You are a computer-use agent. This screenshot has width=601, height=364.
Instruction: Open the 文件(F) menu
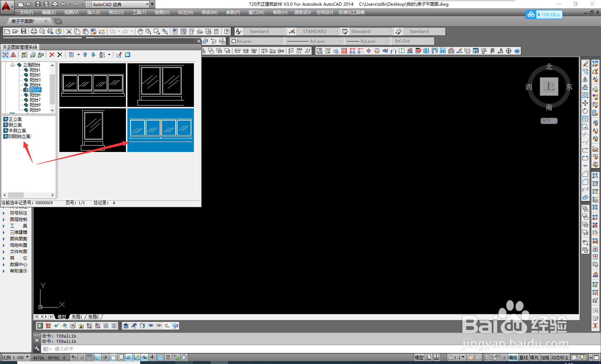[x=26, y=13]
